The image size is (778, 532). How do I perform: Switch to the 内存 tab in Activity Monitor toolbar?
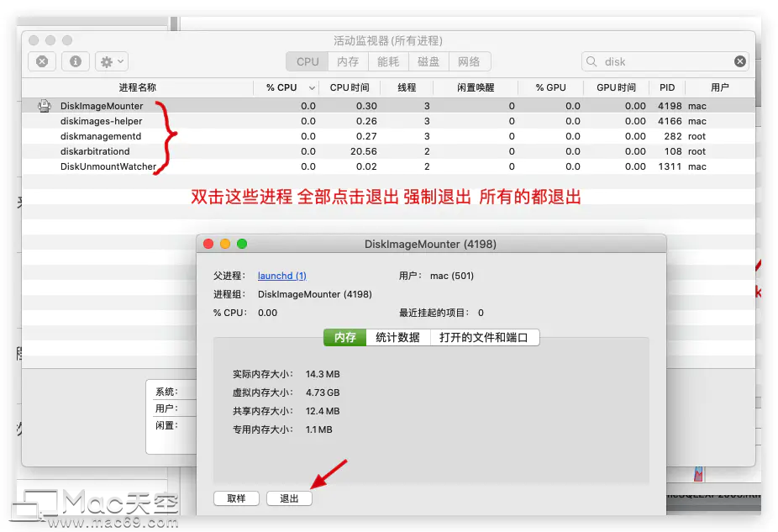pos(348,61)
